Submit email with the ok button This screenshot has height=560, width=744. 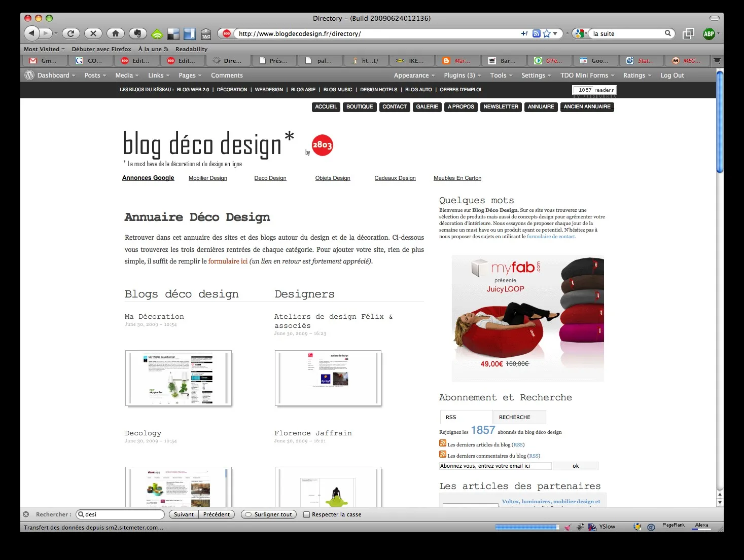pos(576,466)
